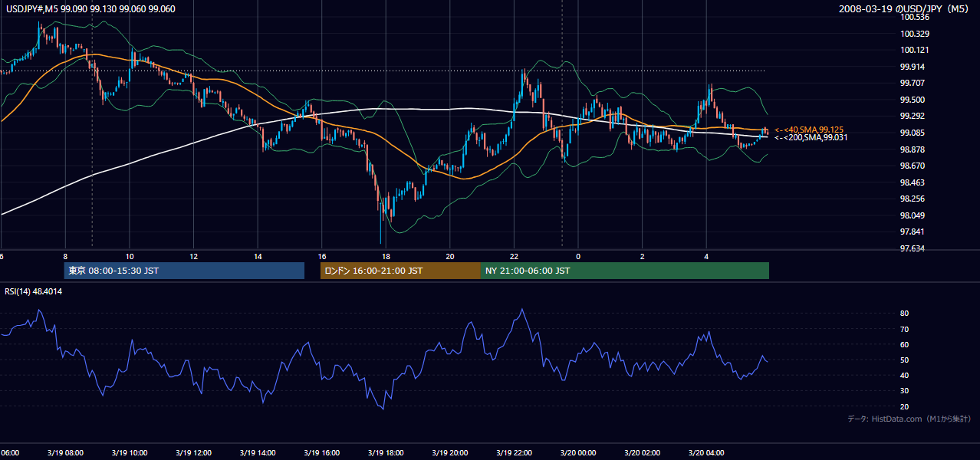The height and width of the screenshot is (460, 980).
Task: Click price axis value 99.292
Action: click(x=913, y=117)
